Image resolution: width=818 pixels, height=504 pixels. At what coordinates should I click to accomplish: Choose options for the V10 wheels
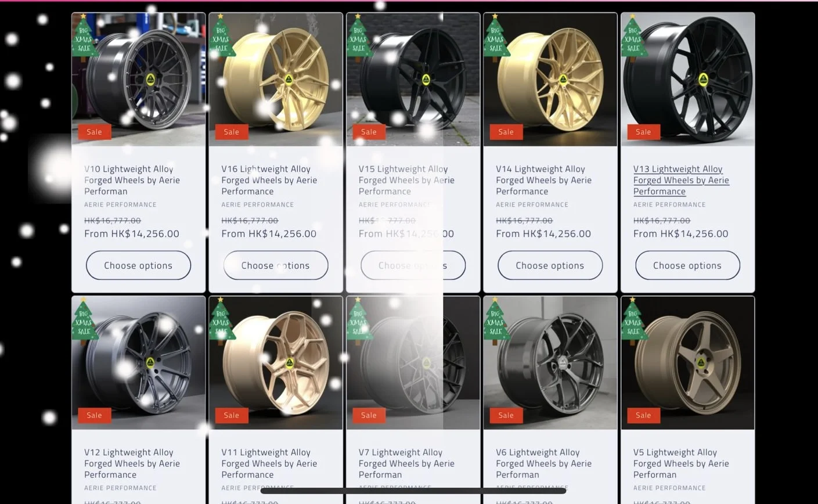pos(138,265)
